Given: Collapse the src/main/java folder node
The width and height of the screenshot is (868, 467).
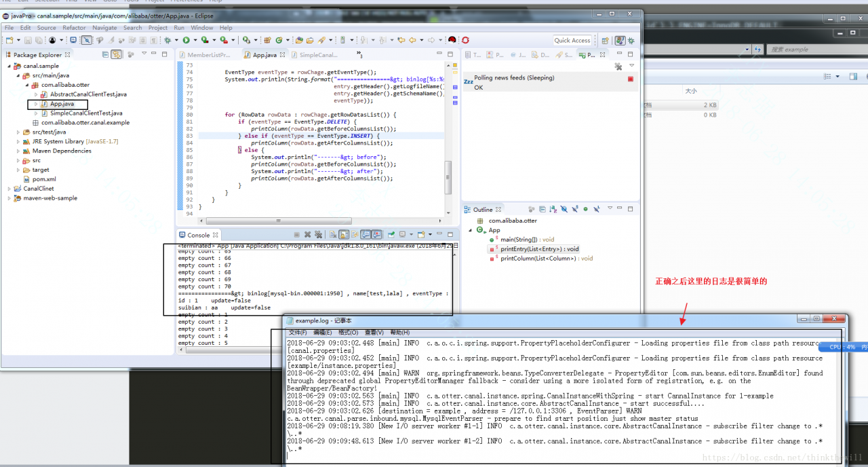Looking at the screenshot, I should (x=18, y=75).
